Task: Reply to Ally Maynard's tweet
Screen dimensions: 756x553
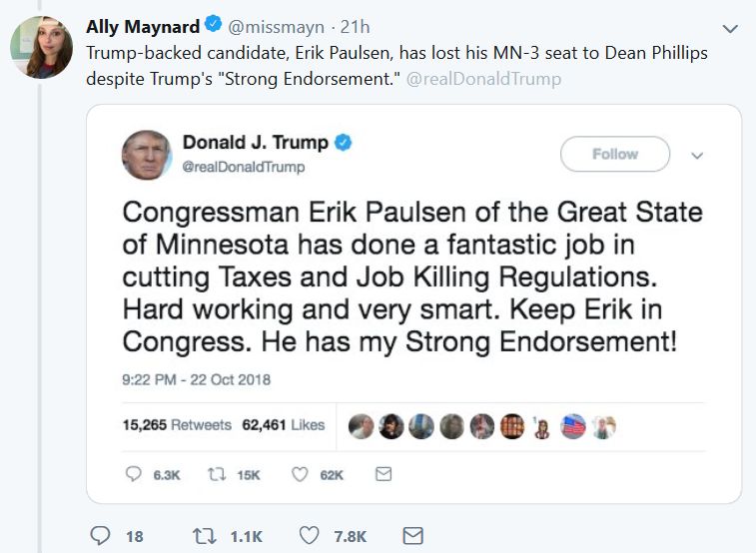Action: coord(100,536)
